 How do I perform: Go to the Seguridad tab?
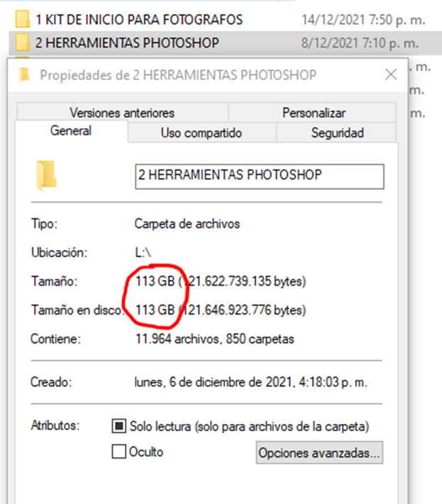pyautogui.click(x=337, y=133)
